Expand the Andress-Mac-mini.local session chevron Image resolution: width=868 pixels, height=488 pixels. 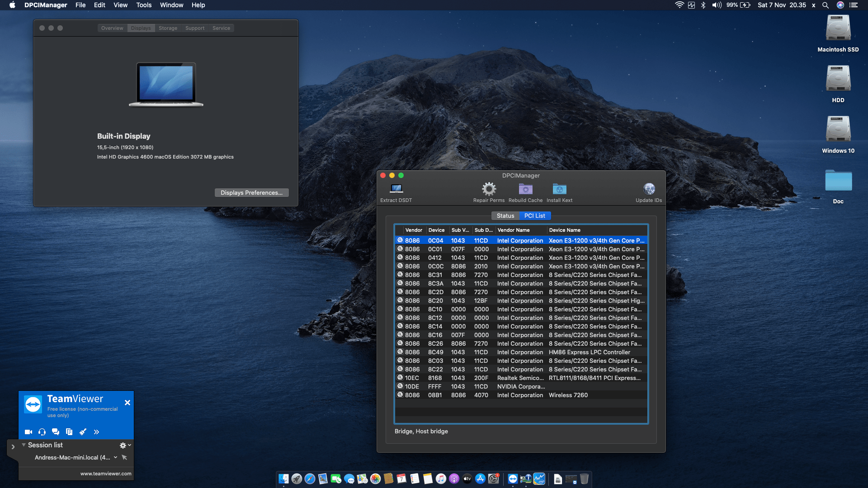[x=114, y=457]
